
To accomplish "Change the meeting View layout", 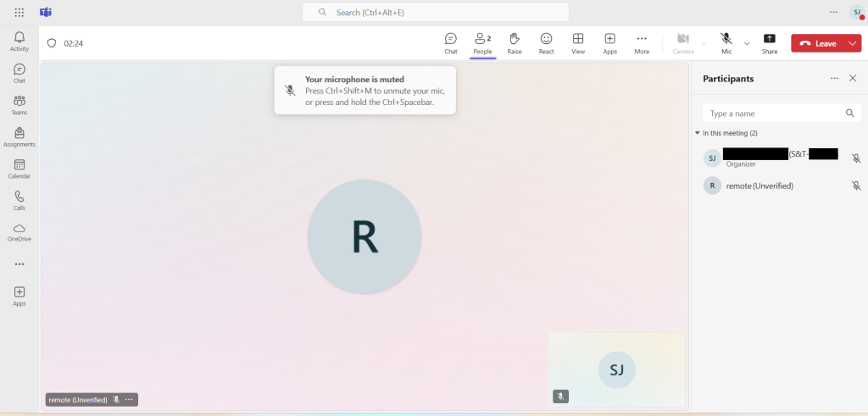I will (x=578, y=42).
